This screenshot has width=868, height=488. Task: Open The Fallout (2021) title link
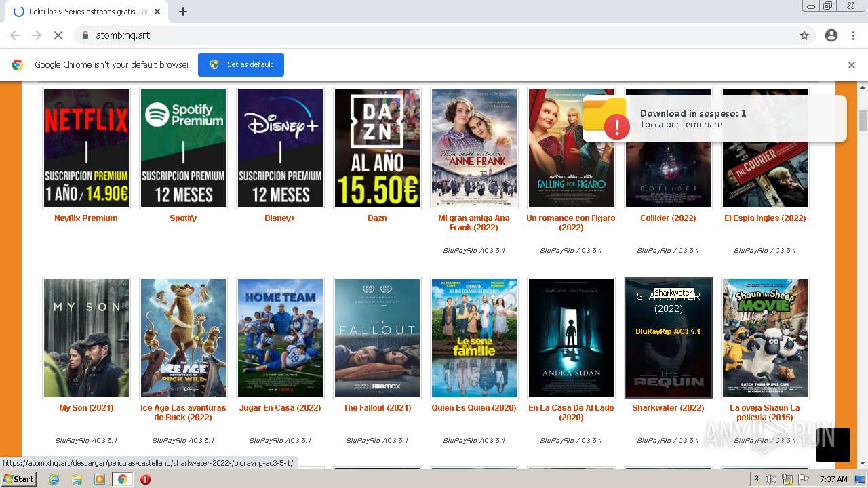377,408
